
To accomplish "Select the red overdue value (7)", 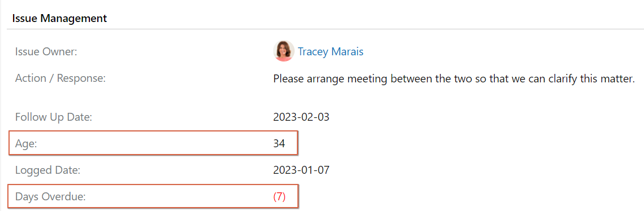I will click(x=279, y=196).
